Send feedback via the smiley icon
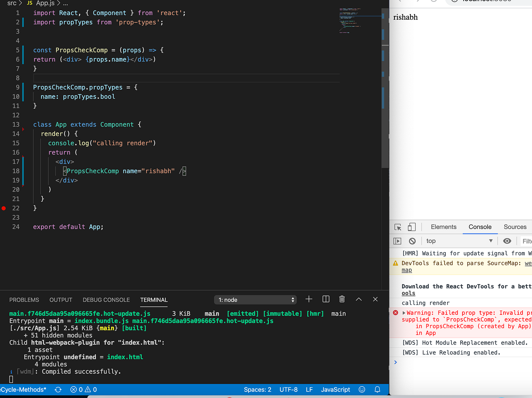Viewport: 532px width, 398px height. click(361, 389)
